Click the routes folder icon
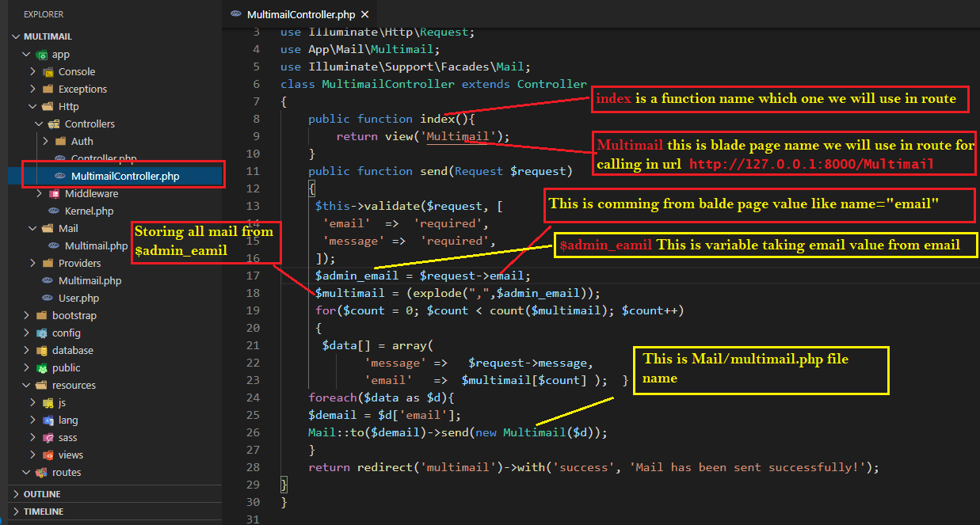Screen dimensions: 980x525 40,473
